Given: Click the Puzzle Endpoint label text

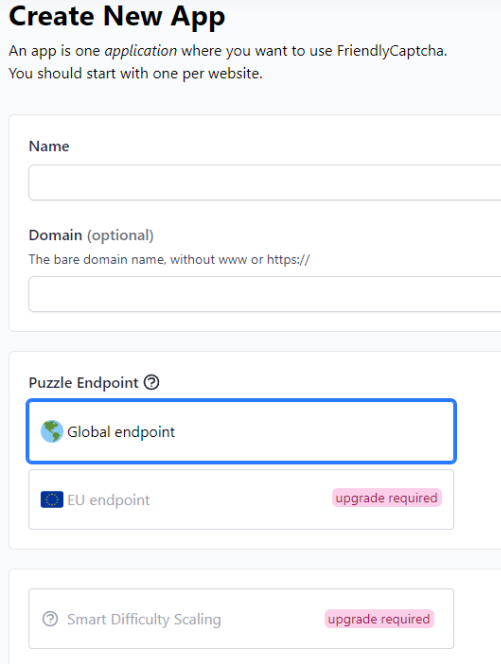Looking at the screenshot, I should coord(83,383).
